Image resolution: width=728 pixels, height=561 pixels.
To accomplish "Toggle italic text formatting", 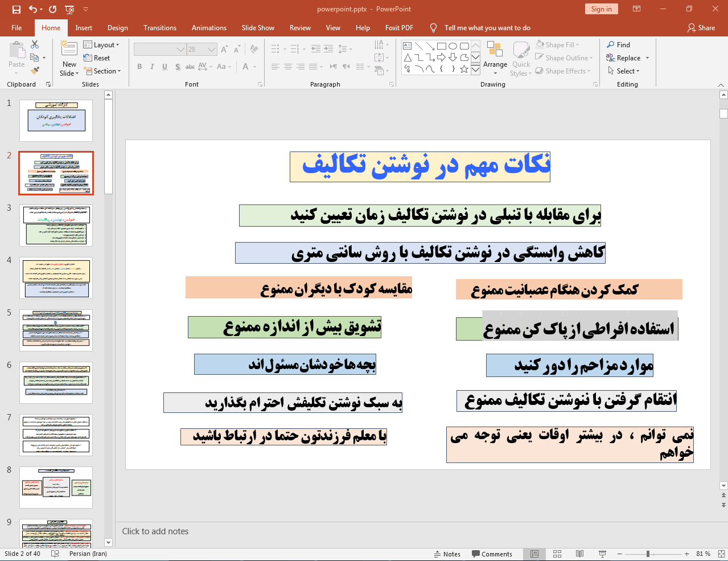I will 152,67.
